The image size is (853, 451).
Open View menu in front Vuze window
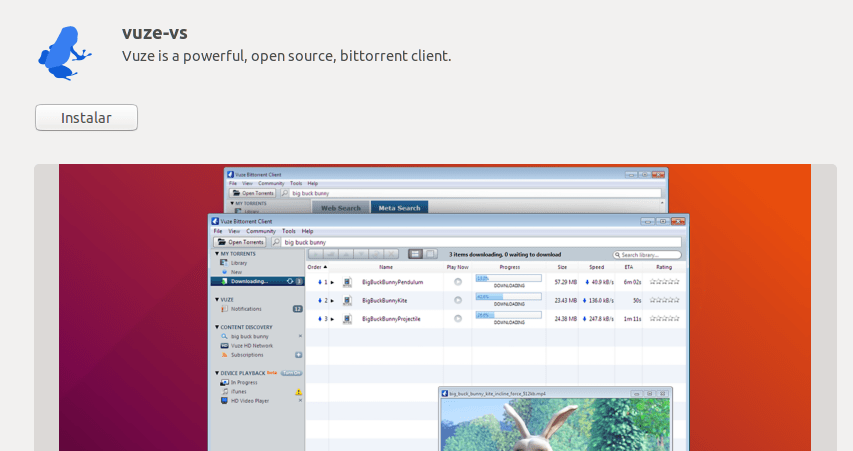click(234, 231)
